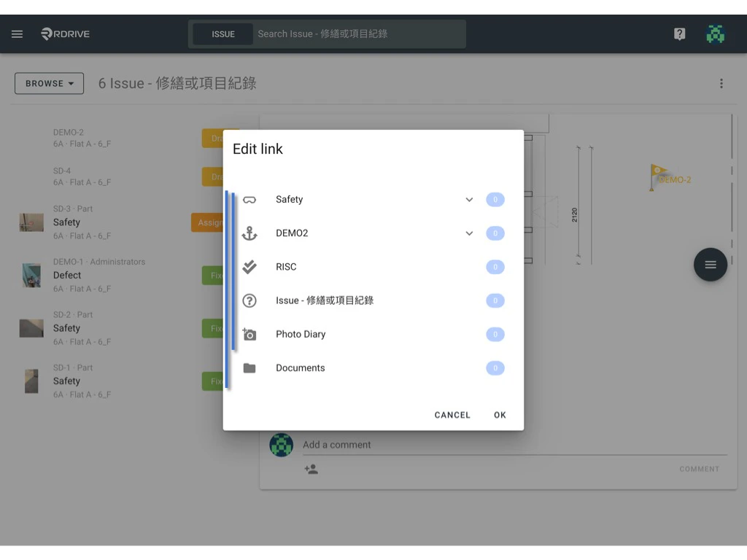The width and height of the screenshot is (747, 560).
Task: Click the question-mark icon beside Issue row
Action: pos(249,300)
